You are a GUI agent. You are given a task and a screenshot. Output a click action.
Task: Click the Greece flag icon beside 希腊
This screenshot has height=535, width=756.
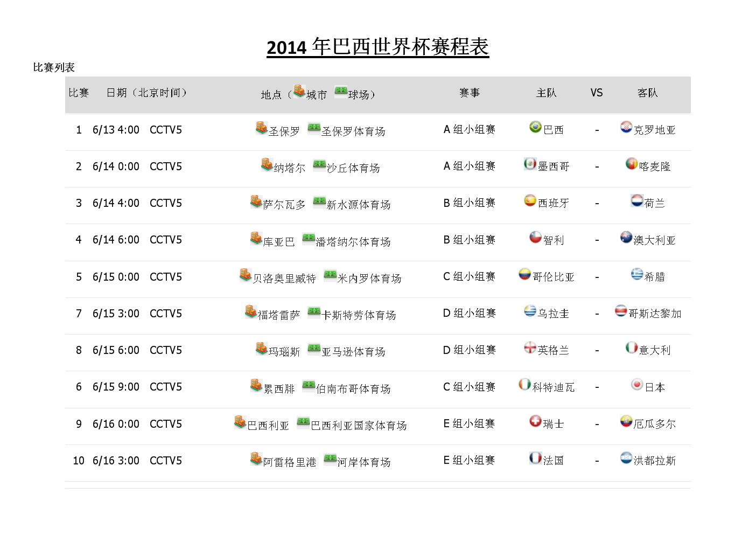(636, 274)
